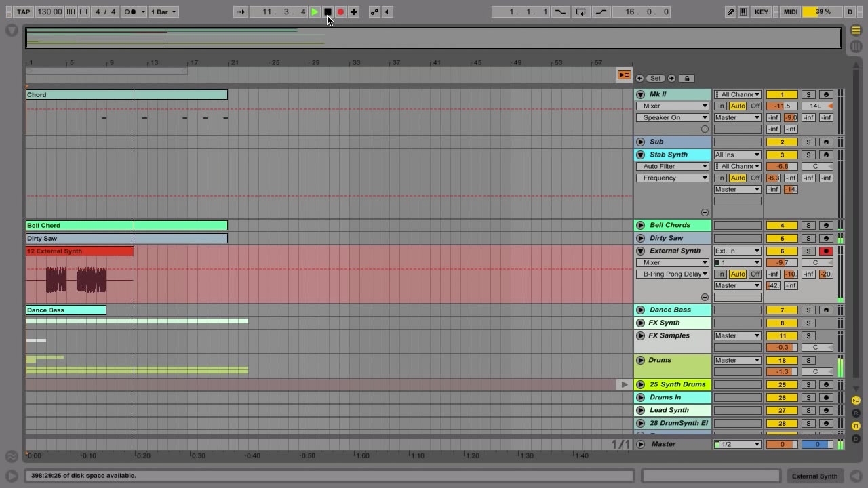Toggle the computer MIDI keyboard icon
This screenshot has width=868, height=488.
[x=743, y=12]
